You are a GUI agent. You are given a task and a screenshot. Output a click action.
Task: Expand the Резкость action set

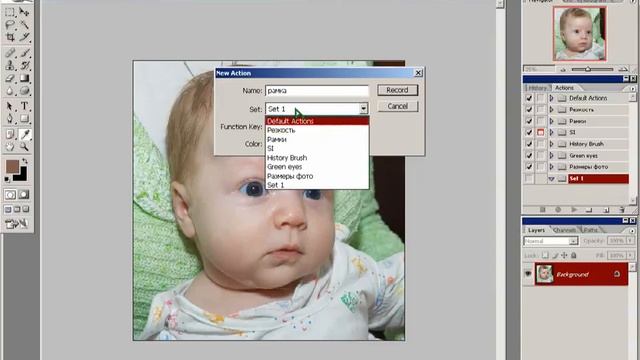click(551, 110)
